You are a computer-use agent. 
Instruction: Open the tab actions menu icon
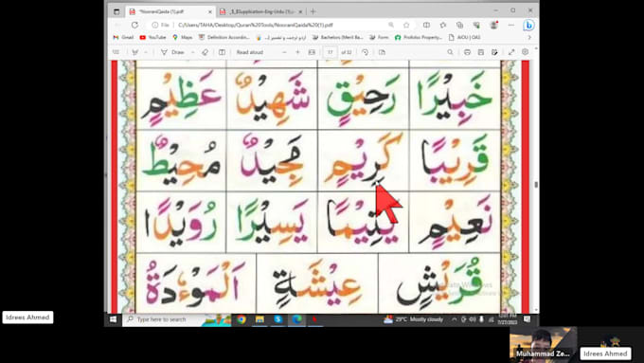[x=116, y=12]
